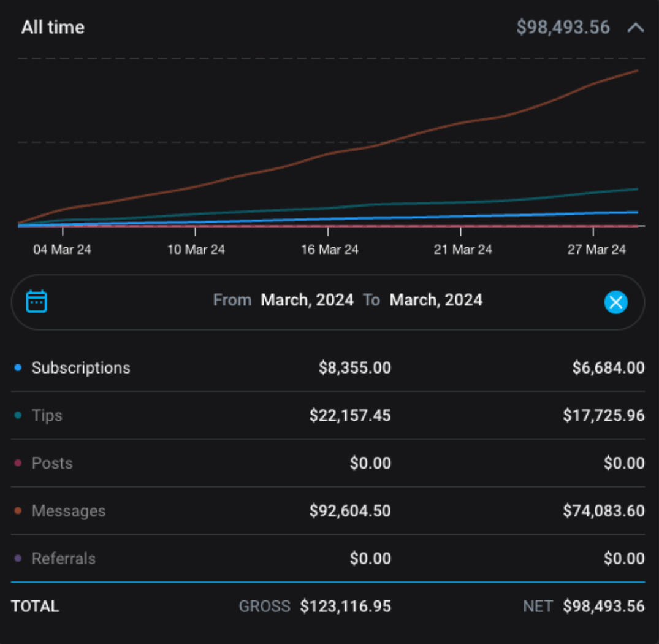Screen dimensions: 659x644
Task: Select the Posts earnings row label
Action: [x=52, y=463]
